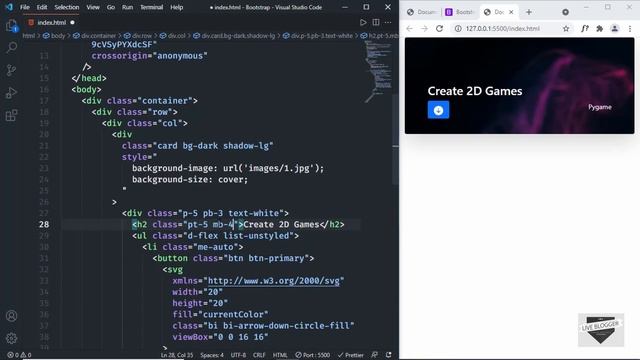Open the Explorer view in the activity bar

tap(11, 26)
